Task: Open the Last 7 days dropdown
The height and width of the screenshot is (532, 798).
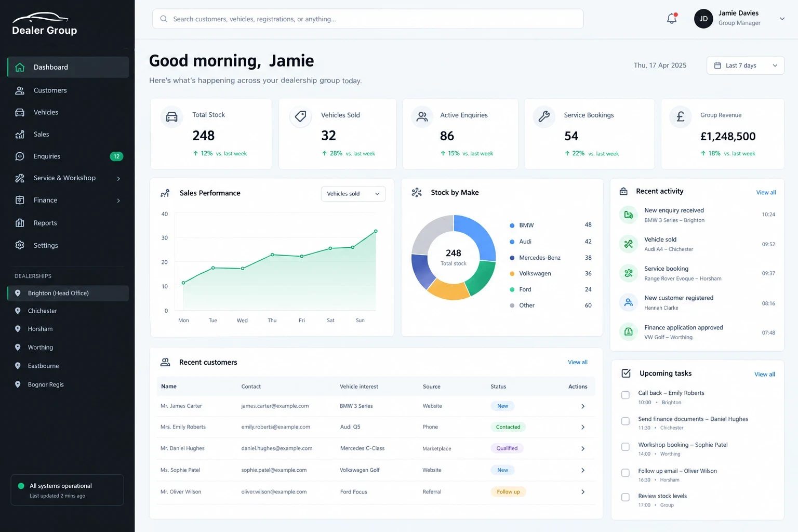Action: pyautogui.click(x=745, y=65)
